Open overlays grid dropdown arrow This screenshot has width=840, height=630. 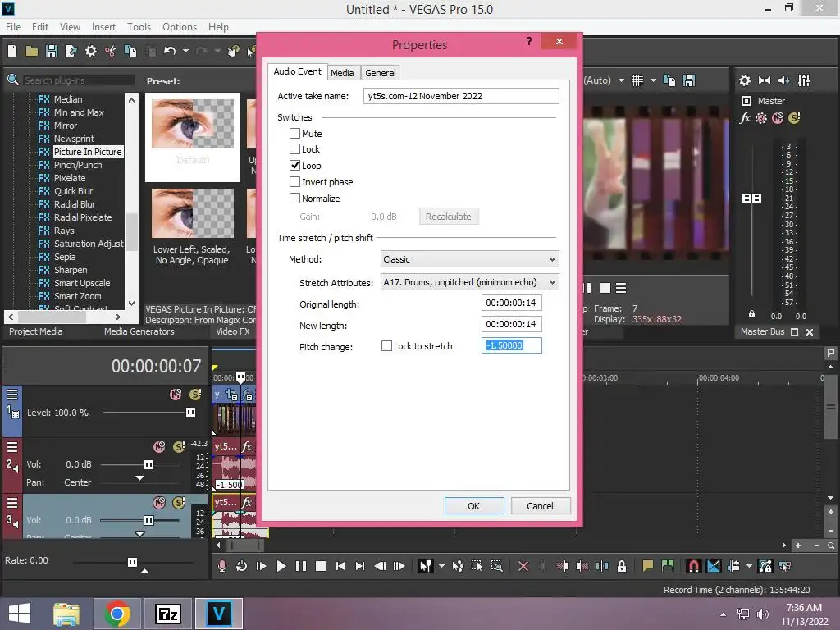(653, 80)
